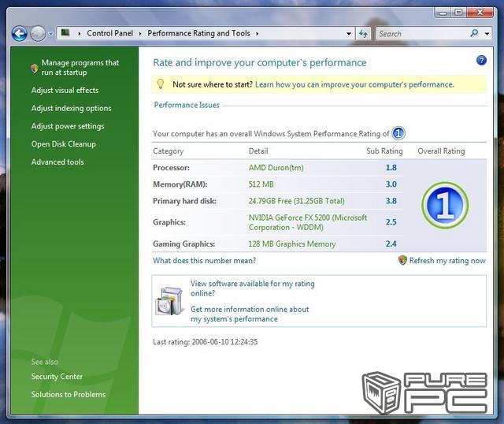Open Help with the blue question icon
504x424 pixels.
[481, 60]
